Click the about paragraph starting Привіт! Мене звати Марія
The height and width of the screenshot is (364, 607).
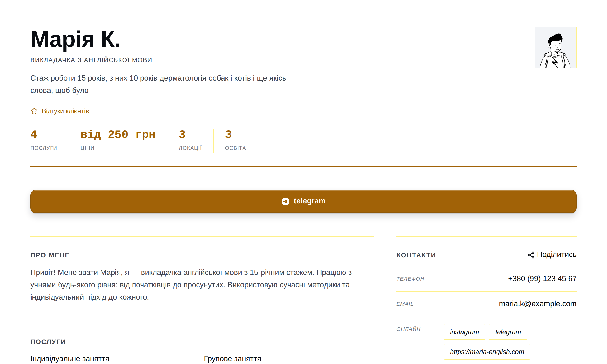[x=191, y=285]
